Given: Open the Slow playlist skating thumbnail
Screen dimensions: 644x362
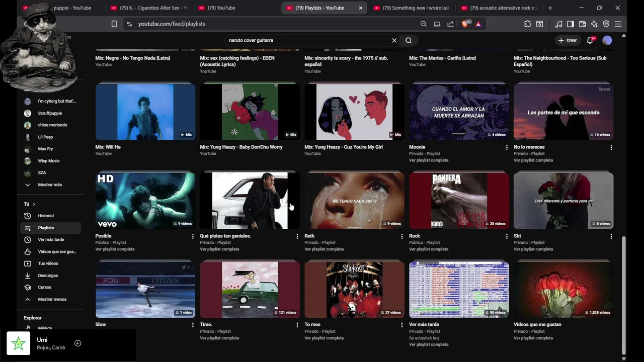Looking at the screenshot, I should tap(145, 290).
